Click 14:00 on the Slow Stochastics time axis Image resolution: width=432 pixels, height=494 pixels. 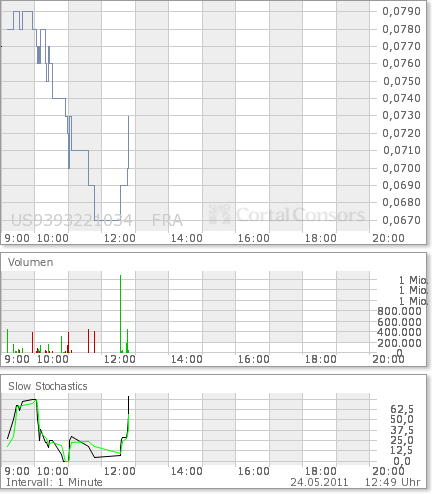coord(187,471)
